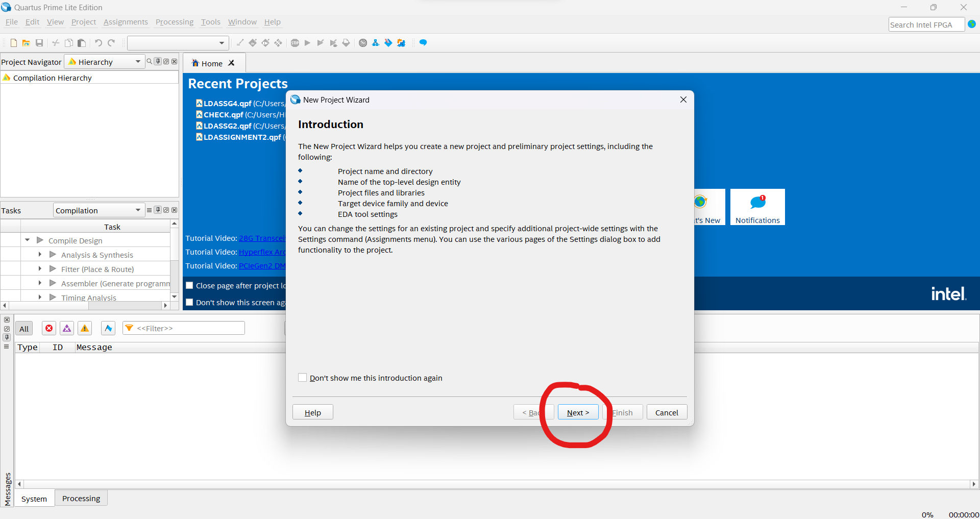
Task: Open the empty toolbar project combo box
Action: coord(178,43)
